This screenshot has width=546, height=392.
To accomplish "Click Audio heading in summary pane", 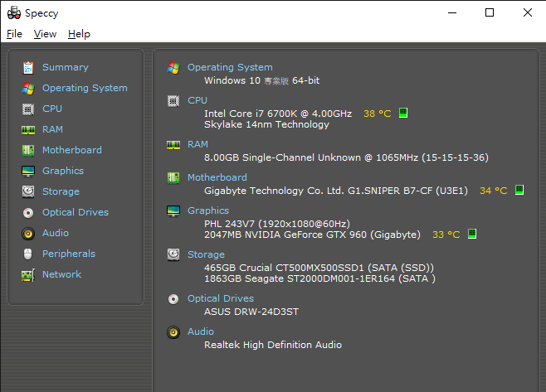I will pyautogui.click(x=201, y=332).
